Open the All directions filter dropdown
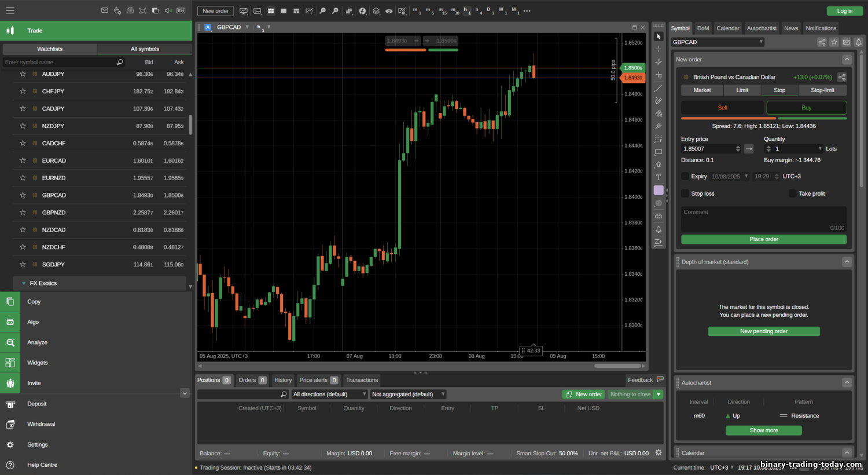This screenshot has height=475, width=868. 329,394
